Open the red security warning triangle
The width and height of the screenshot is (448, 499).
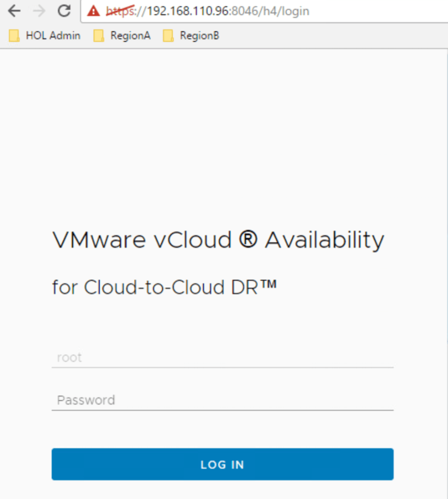(93, 11)
